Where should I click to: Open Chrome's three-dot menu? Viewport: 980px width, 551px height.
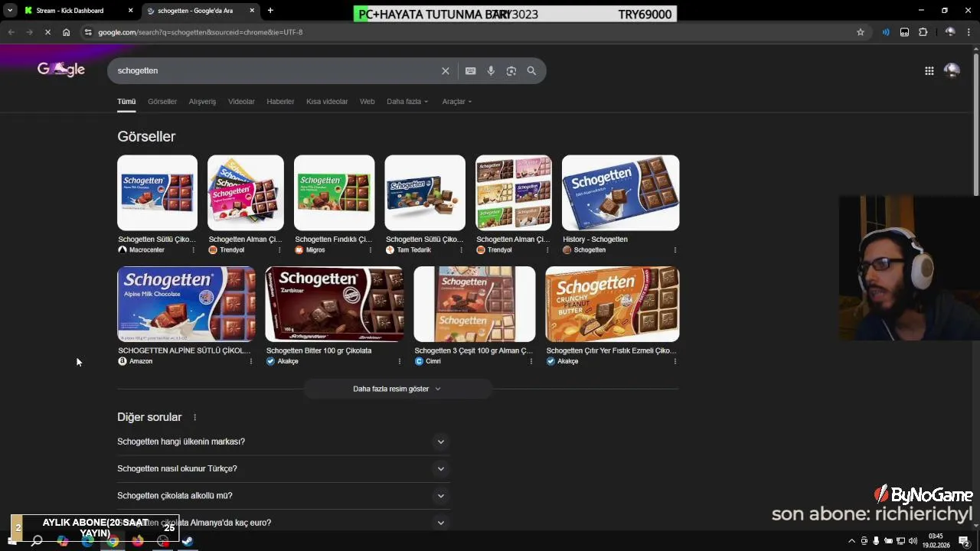(969, 32)
